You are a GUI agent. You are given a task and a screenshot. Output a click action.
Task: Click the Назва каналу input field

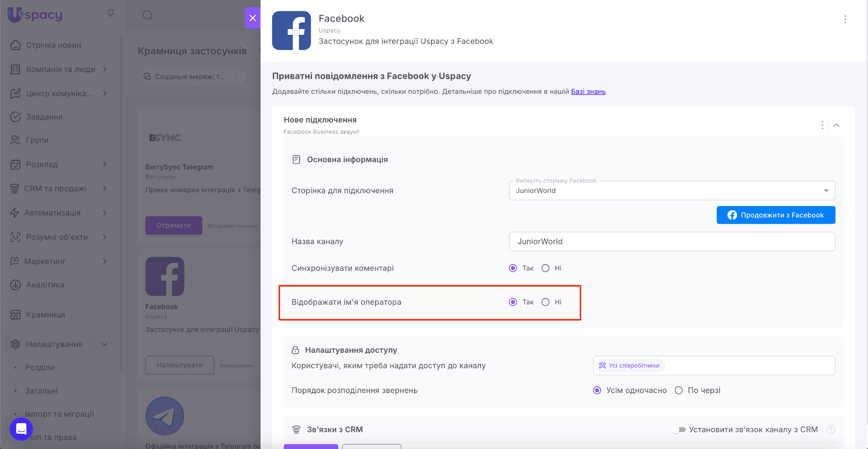672,241
